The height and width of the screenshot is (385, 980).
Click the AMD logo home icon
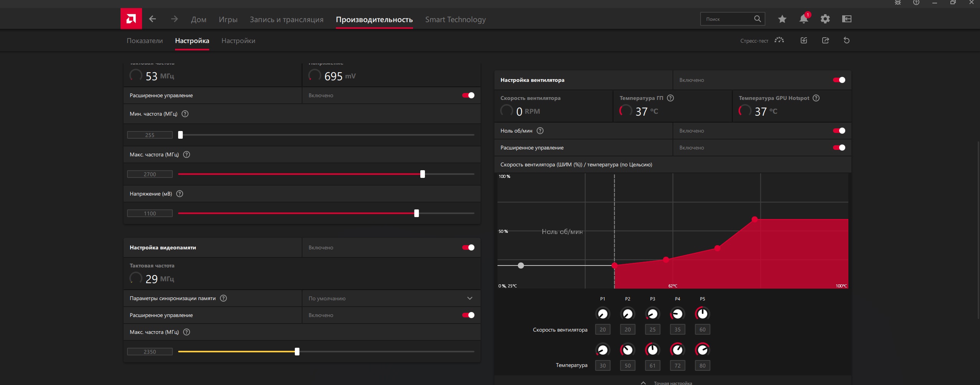pos(131,18)
